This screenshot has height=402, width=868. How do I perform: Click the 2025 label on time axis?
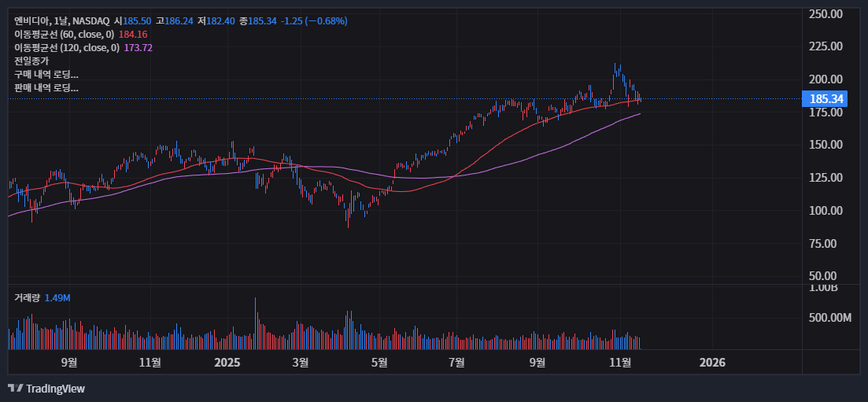tap(227, 363)
